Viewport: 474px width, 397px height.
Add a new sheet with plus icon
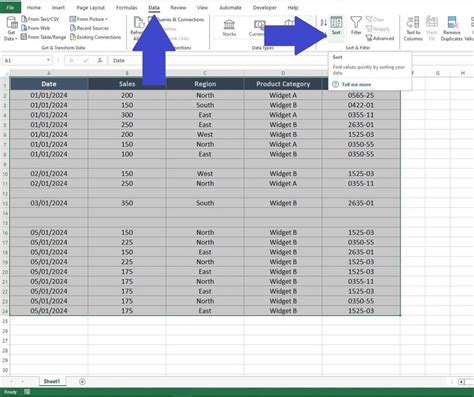82,382
